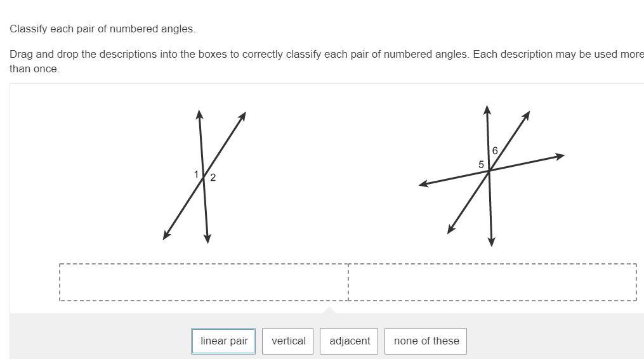This screenshot has height=359, width=644.
Task: Click the upper-right arrowhead in the two-line diagram
Action: tap(242, 115)
